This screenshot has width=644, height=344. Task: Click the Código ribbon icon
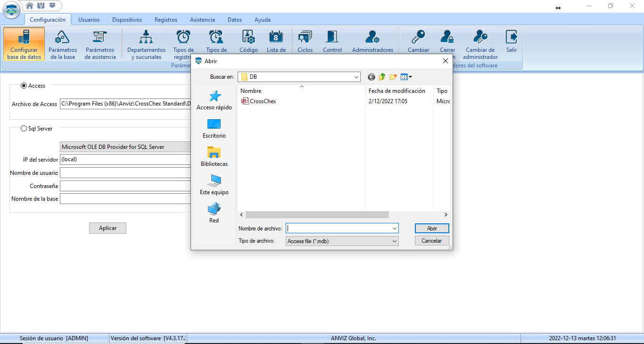click(248, 37)
